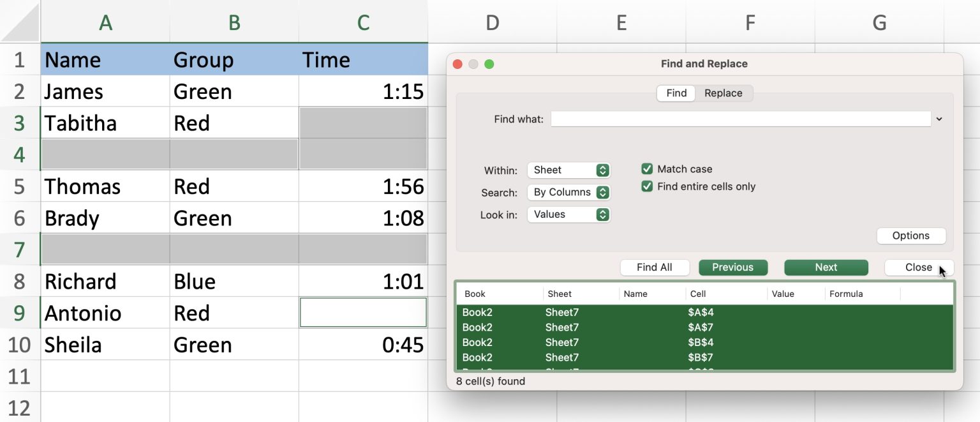Uncheck Find entire cells only

tap(647, 186)
